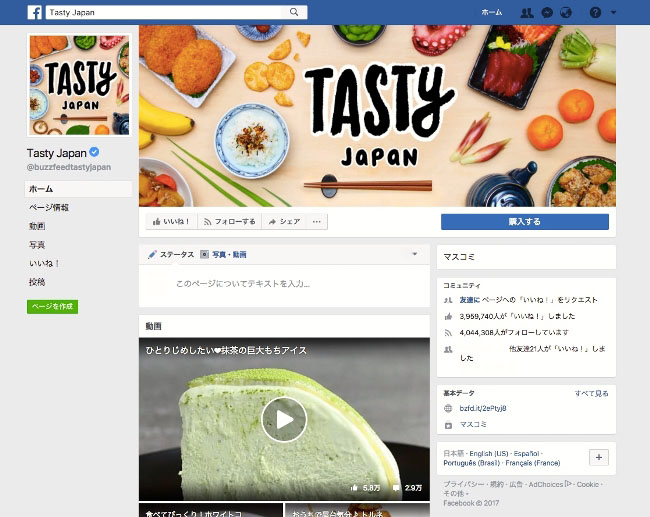This screenshot has width=650, height=517.
Task: Click the Tasty Japan search field
Action: 166,12
